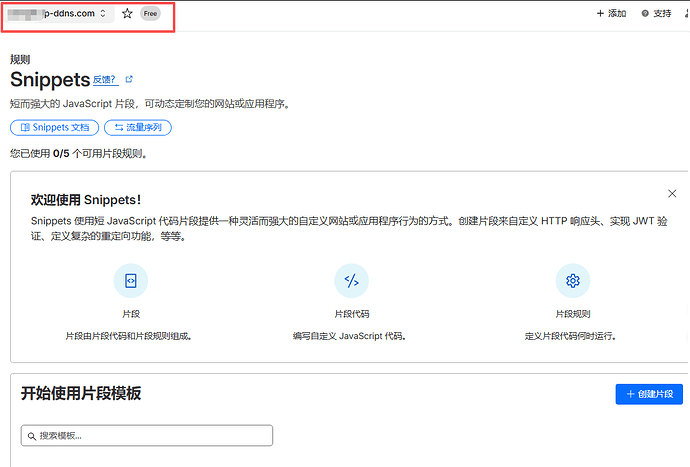The height and width of the screenshot is (467, 690).
Task: Focus the 搜索模板 search templates field
Action: (x=147, y=435)
